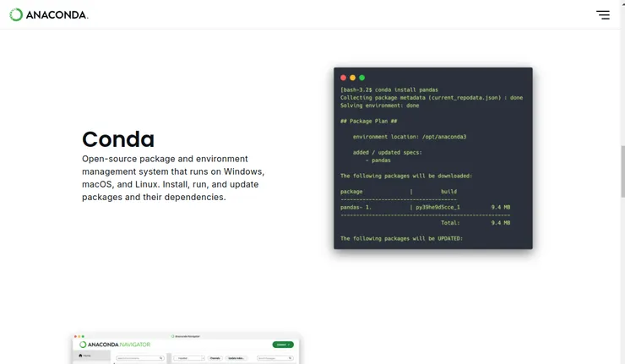Click the yellow dot in terminal illustration
This screenshot has height=364, width=625.
point(352,78)
